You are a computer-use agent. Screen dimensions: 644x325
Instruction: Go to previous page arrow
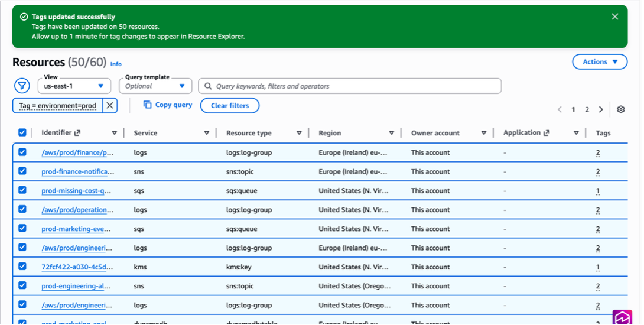coord(560,109)
